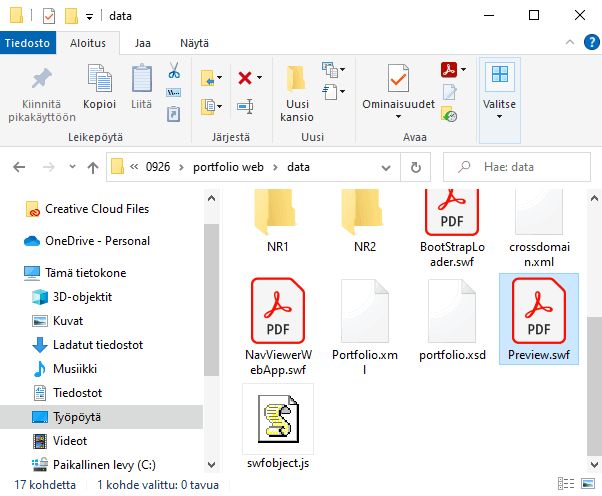The height and width of the screenshot is (496, 602).
Task: Pin to quick access with Kiinnitä pikakäyttöön
Action: [42, 94]
